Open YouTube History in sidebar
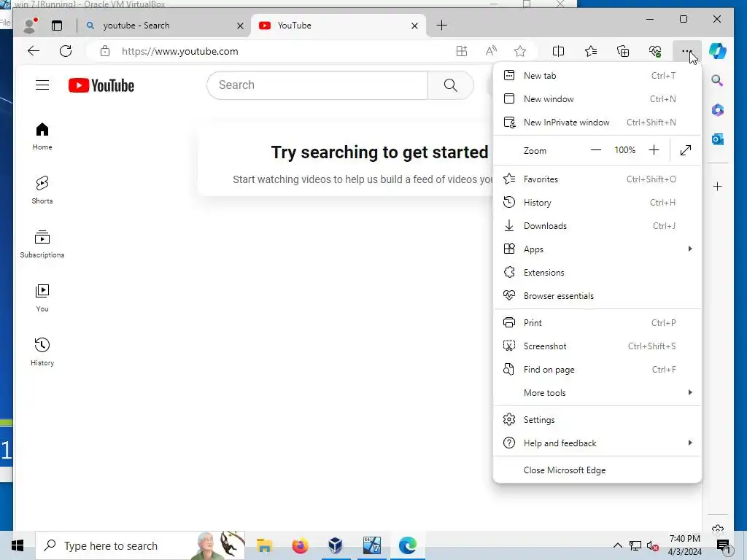 42,352
